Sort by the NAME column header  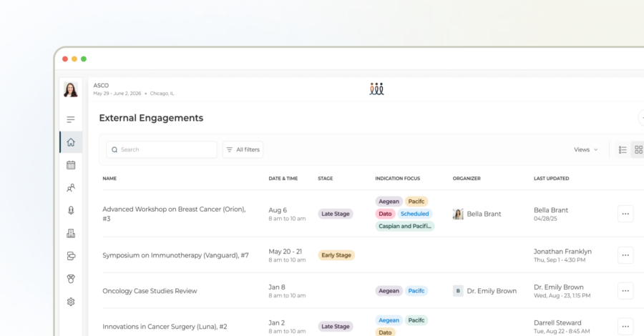[x=109, y=179]
